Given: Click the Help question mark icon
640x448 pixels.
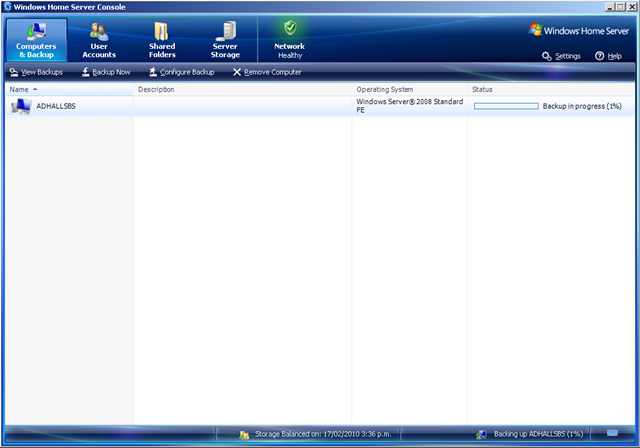Looking at the screenshot, I should point(599,56).
